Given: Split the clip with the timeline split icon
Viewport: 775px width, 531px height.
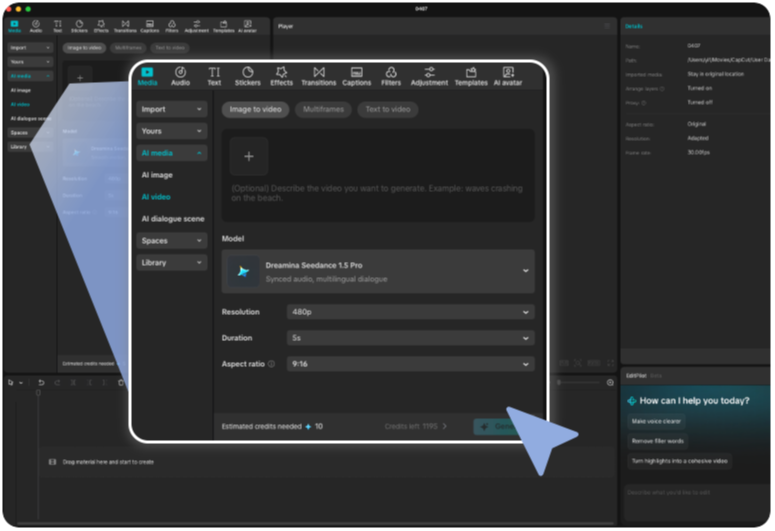Looking at the screenshot, I should coord(73,383).
